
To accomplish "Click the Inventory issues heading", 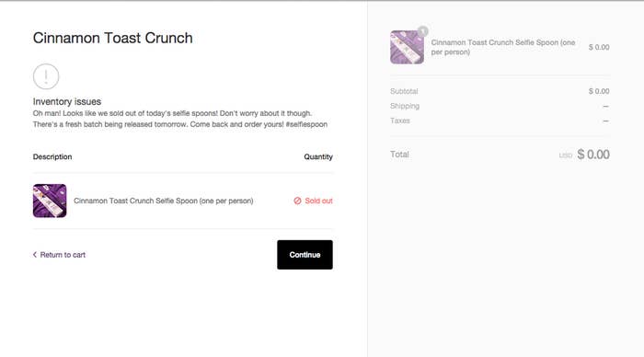I will 67,101.
